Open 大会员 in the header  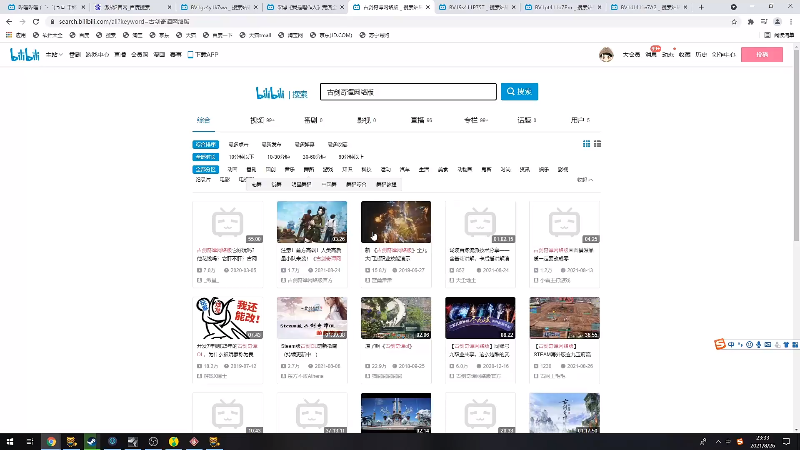(x=631, y=55)
